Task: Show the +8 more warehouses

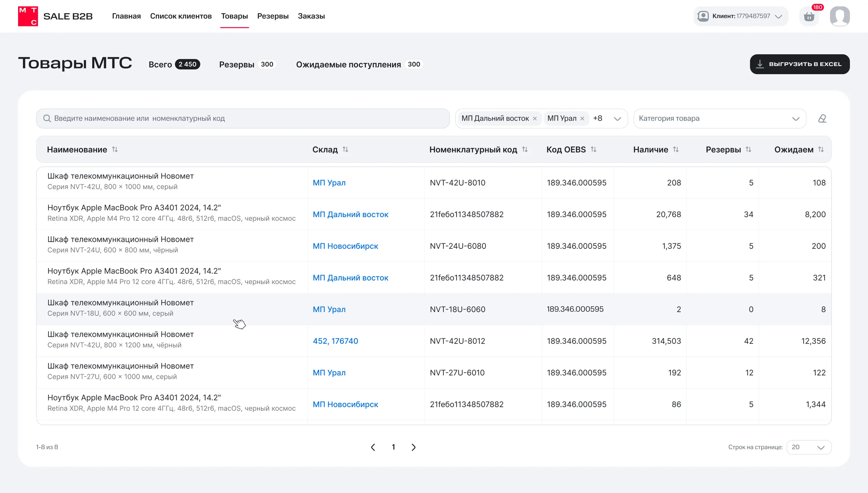Action: point(597,118)
